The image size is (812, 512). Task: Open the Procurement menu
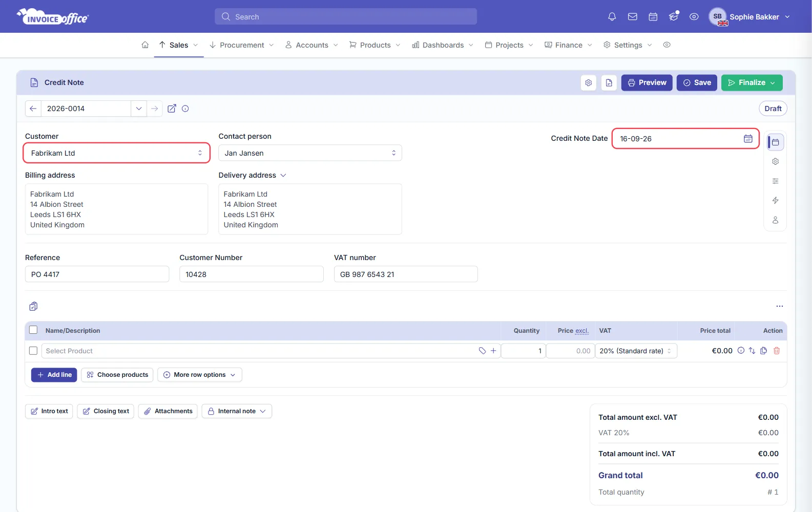[x=241, y=45]
